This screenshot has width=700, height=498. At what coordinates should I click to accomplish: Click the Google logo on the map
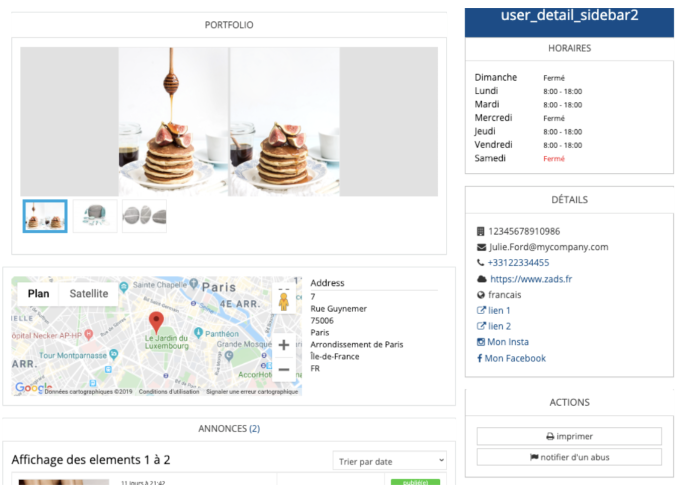pyautogui.click(x=33, y=387)
